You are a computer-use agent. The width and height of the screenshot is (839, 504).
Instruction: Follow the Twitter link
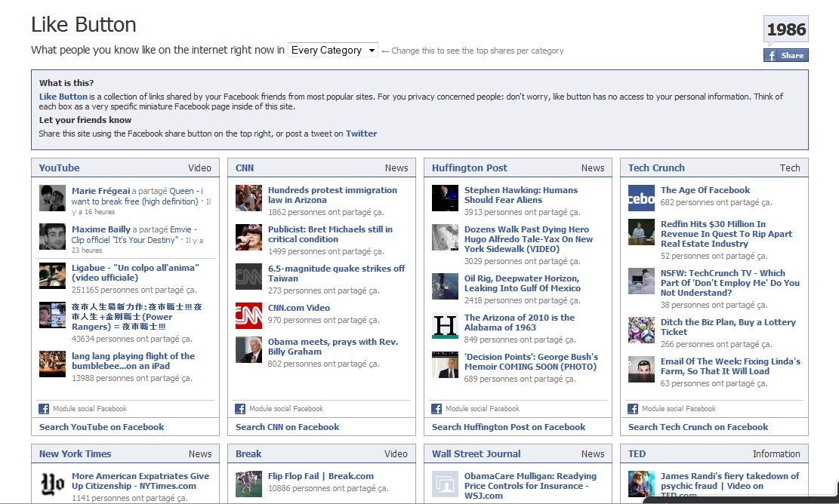[x=361, y=134]
